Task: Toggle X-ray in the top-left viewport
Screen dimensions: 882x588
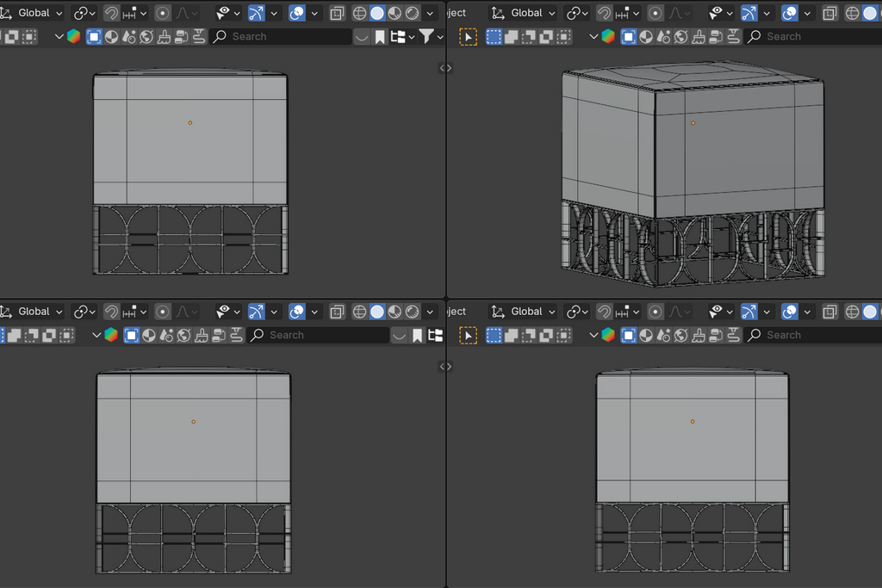Action: 337,13
